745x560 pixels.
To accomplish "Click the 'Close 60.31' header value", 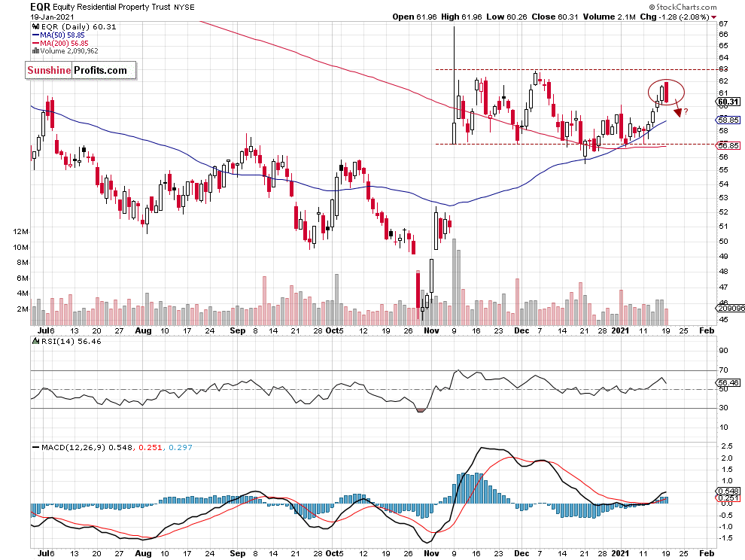I will [555, 17].
